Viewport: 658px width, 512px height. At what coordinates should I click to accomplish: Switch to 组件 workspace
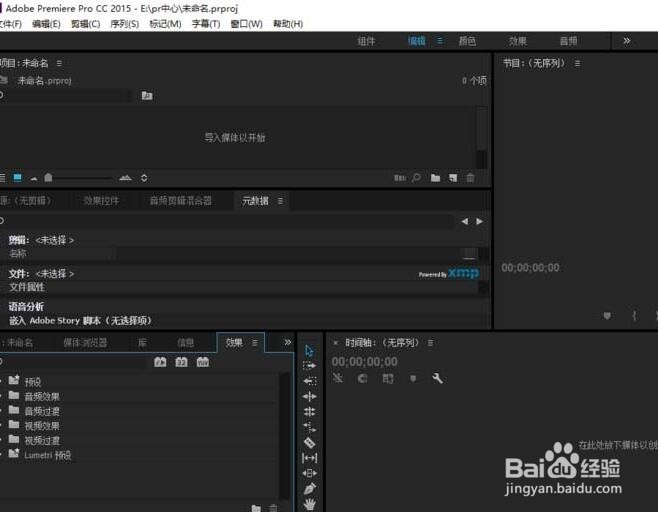[x=366, y=41]
